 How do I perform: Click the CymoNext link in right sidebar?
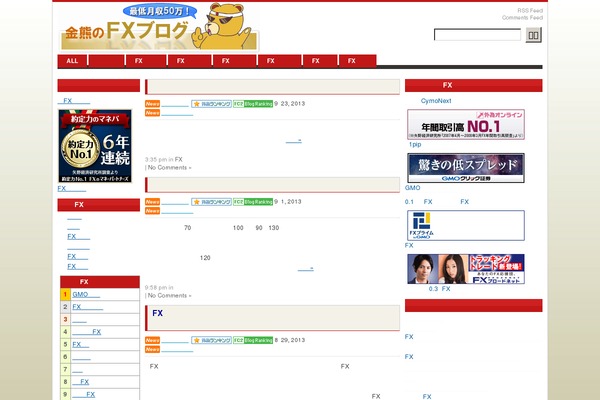pyautogui.click(x=436, y=101)
